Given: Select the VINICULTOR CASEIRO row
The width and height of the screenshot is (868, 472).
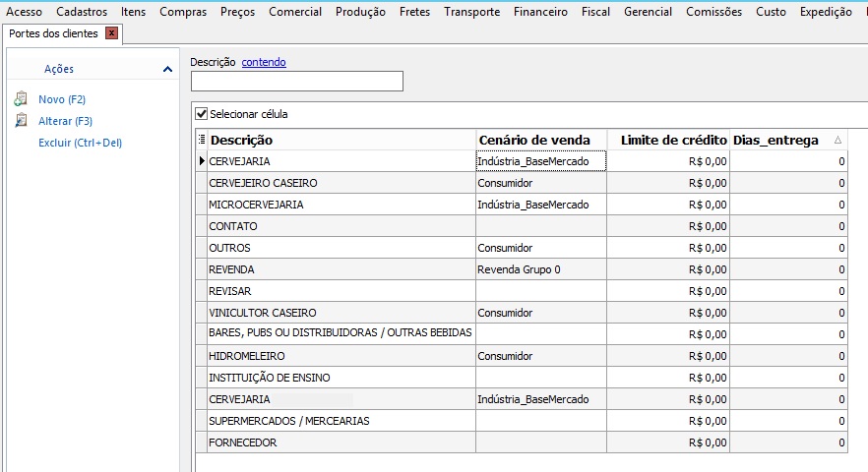Looking at the screenshot, I should click(522, 313).
